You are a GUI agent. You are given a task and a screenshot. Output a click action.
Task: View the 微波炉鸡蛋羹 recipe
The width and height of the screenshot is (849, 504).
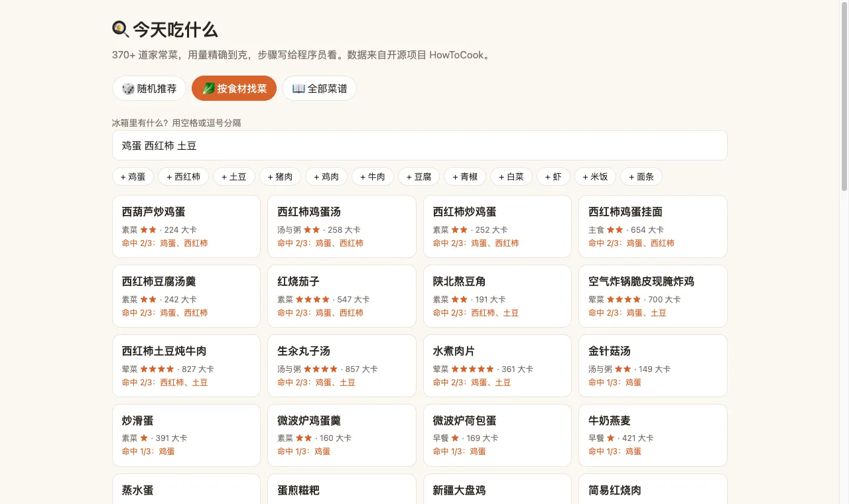342,435
